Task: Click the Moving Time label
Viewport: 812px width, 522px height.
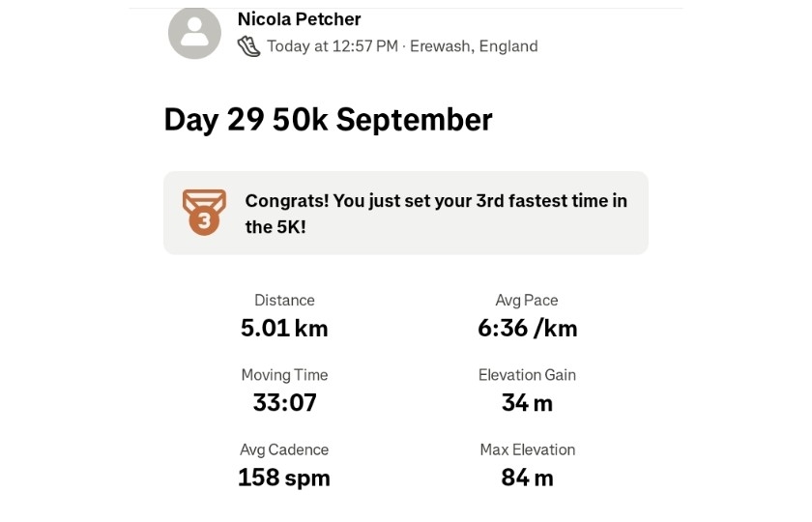Action: 284,375
